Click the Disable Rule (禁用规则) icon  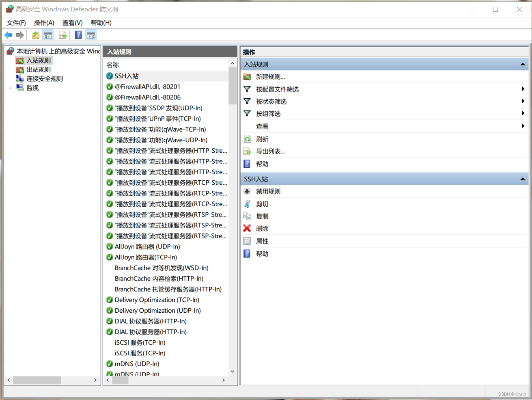coord(247,191)
